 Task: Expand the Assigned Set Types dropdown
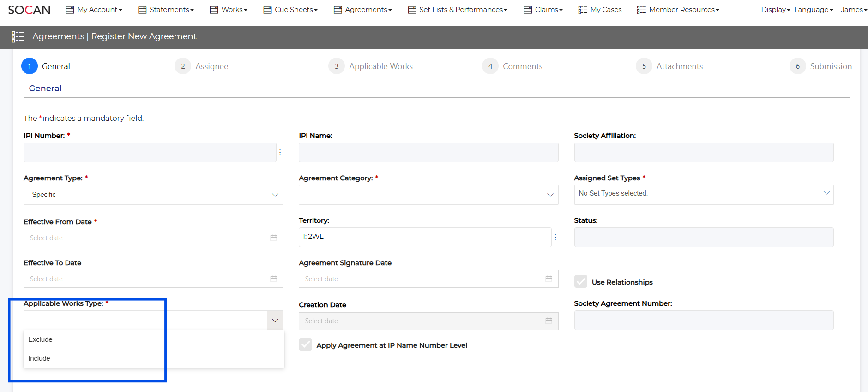click(703, 194)
